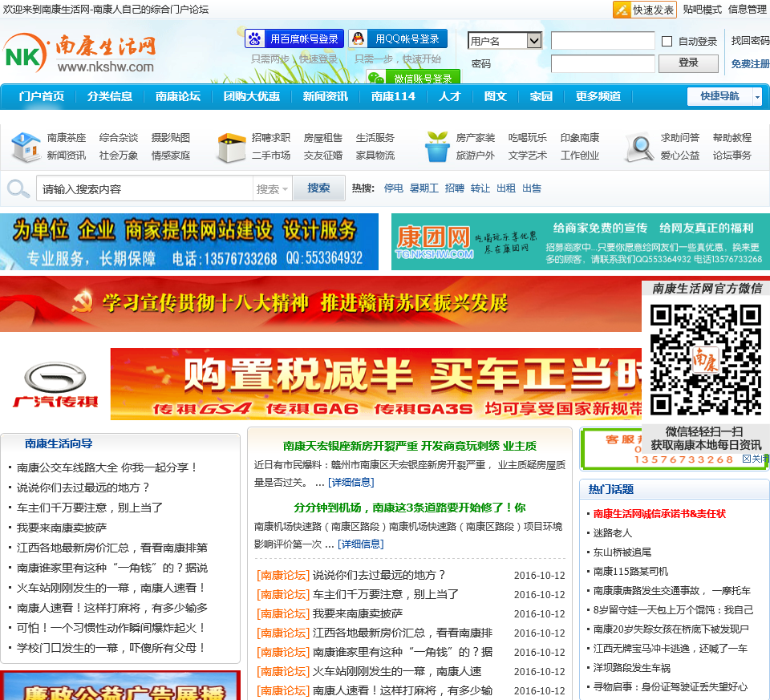Focus the username input field
Image resolution: width=770 pixels, height=700 pixels.
pos(602,41)
